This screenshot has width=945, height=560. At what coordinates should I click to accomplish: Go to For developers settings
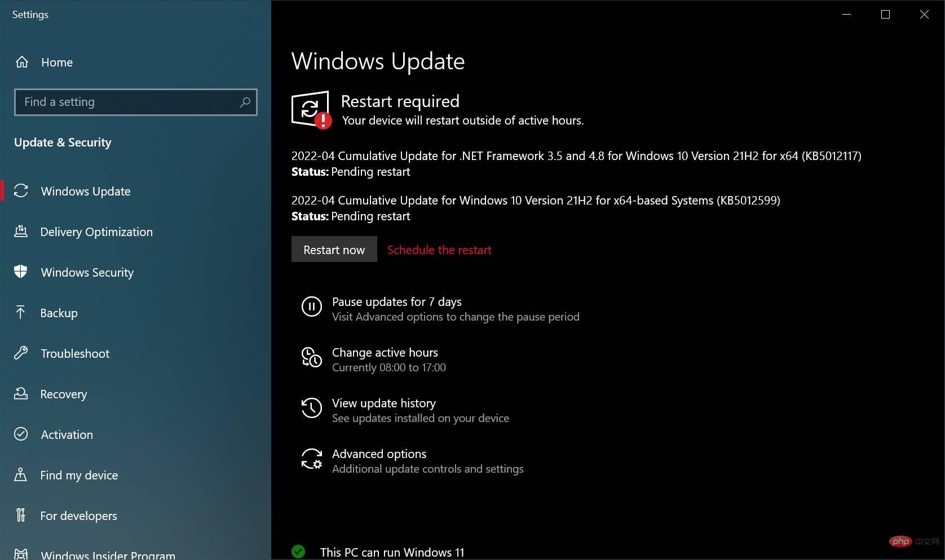click(135, 515)
